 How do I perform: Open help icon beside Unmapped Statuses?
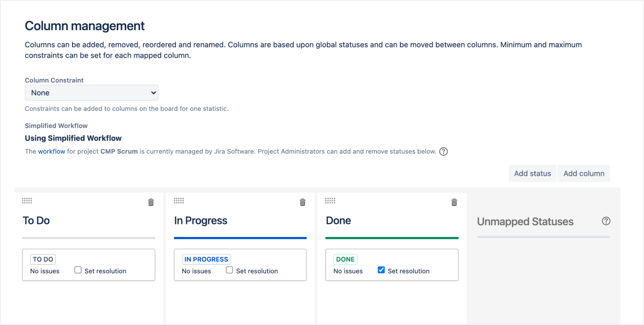point(606,221)
